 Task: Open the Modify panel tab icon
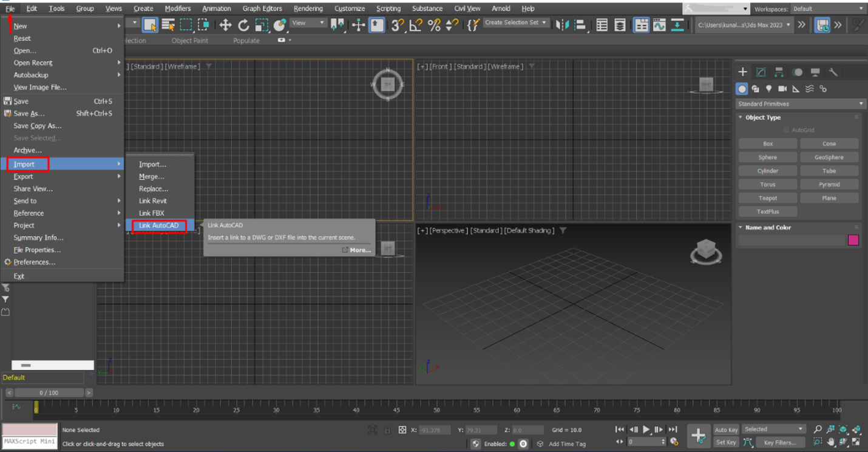[x=761, y=72]
